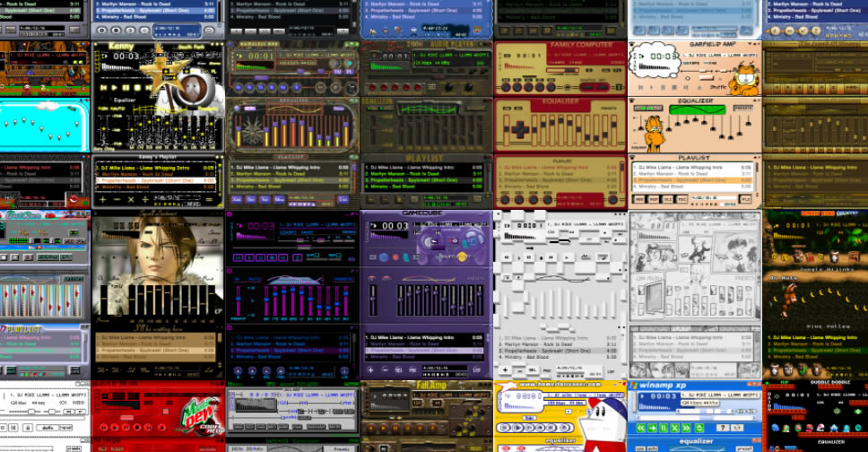Click ADD button in Garfield playlist
The image size is (868, 452).
[x=638, y=200]
